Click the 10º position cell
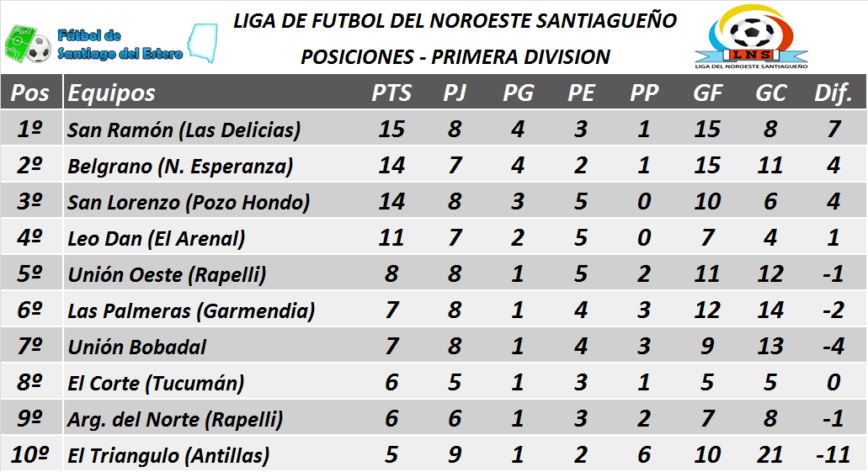 (31, 455)
